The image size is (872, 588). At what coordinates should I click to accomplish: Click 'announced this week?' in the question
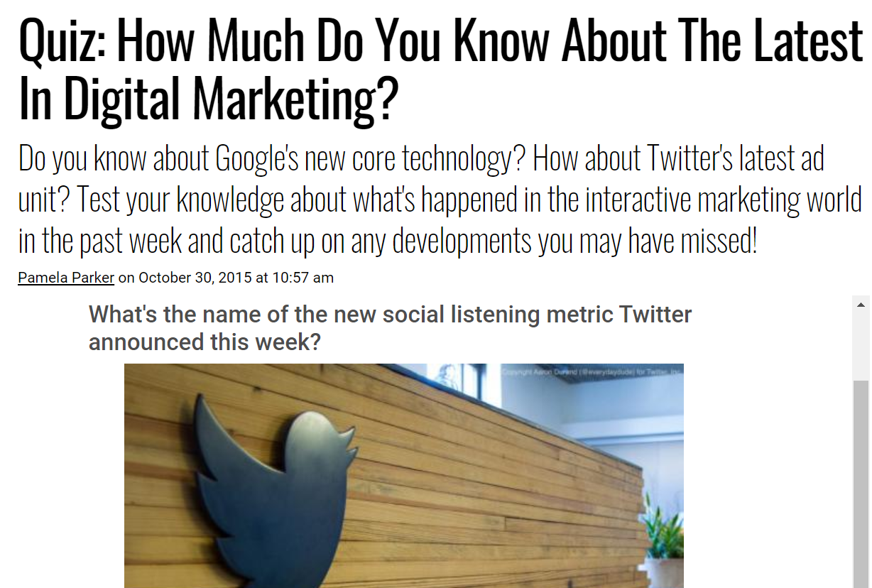tap(205, 342)
